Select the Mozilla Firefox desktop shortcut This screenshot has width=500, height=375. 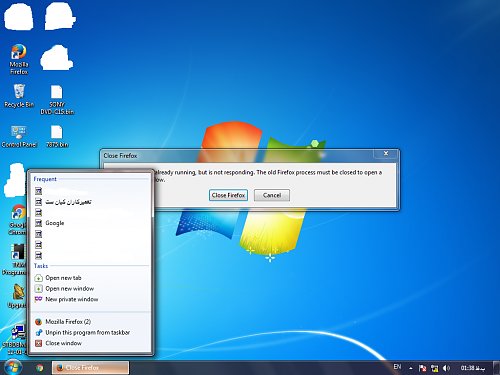[19, 59]
